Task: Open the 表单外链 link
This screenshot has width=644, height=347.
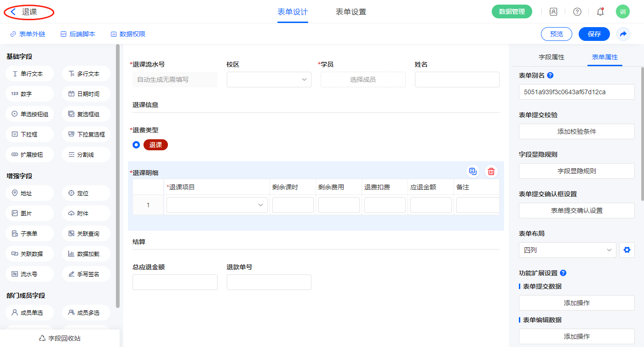Action: 28,34
